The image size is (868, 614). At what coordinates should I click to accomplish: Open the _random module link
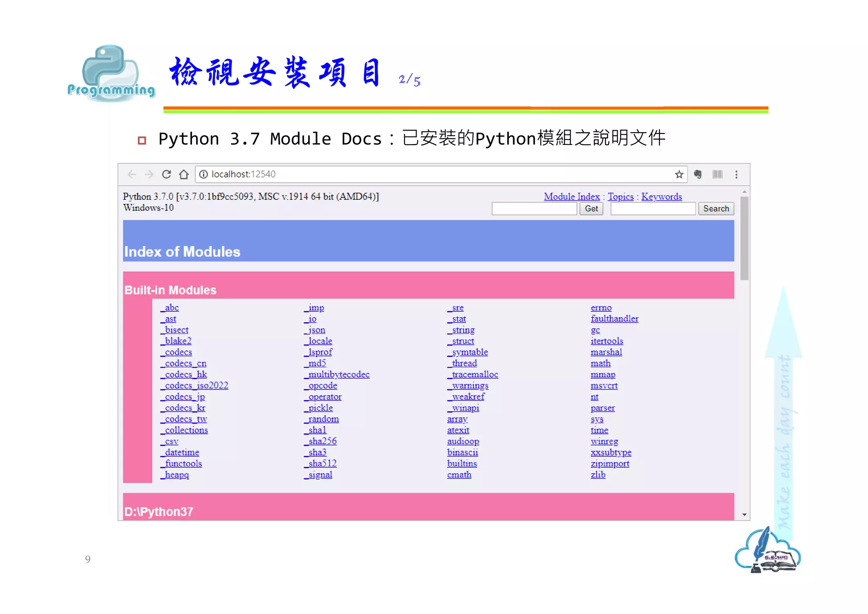click(x=321, y=419)
